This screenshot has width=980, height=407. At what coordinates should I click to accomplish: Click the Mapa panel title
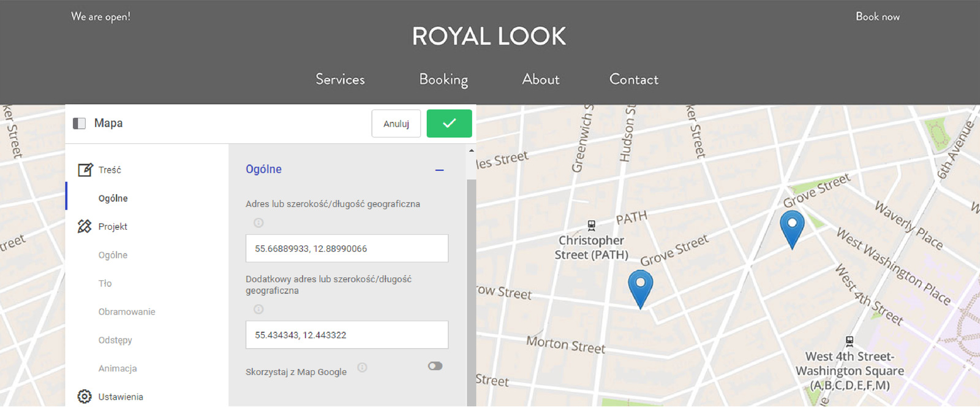click(x=108, y=123)
